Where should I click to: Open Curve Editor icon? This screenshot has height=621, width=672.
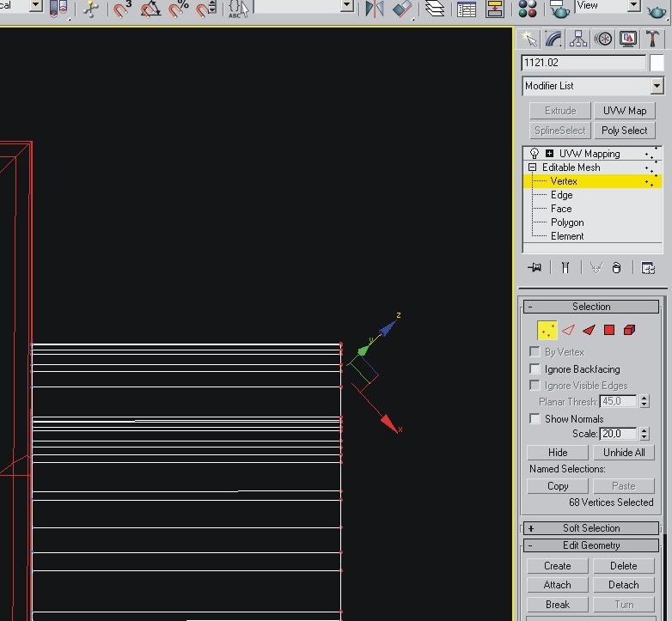click(467, 9)
